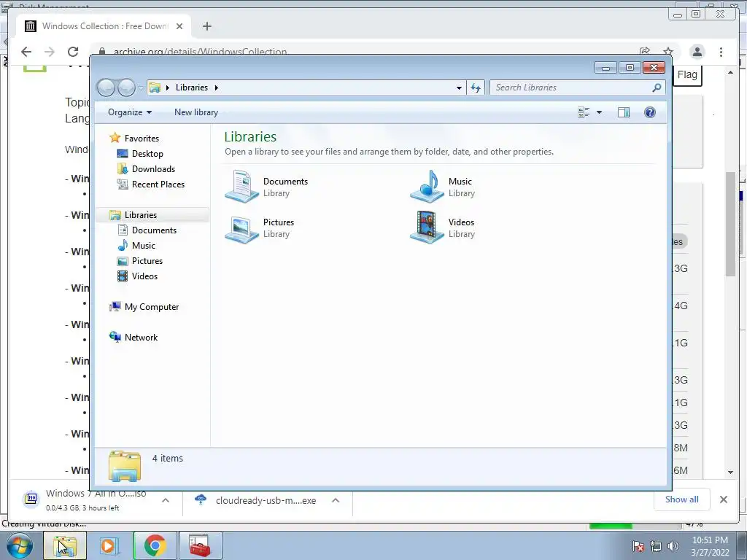Viewport: 747px width, 560px height.
Task: Click scroll up arrow of Chrome page
Action: (x=730, y=72)
